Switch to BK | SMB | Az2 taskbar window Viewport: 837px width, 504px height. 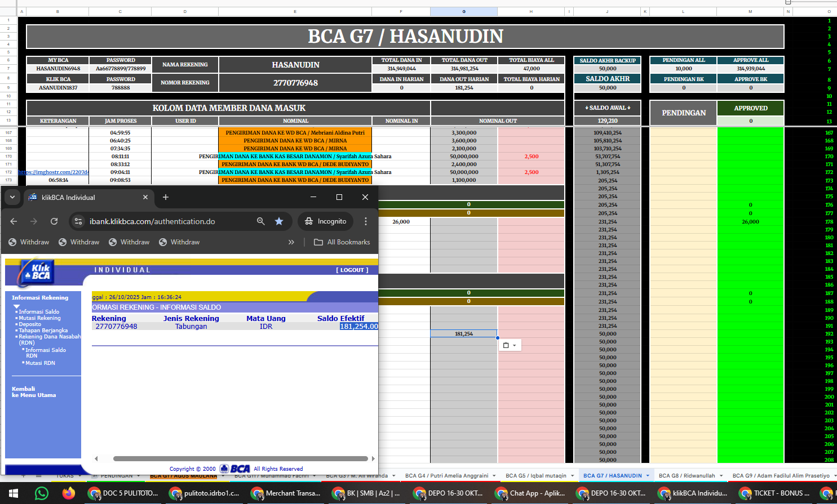point(367,493)
